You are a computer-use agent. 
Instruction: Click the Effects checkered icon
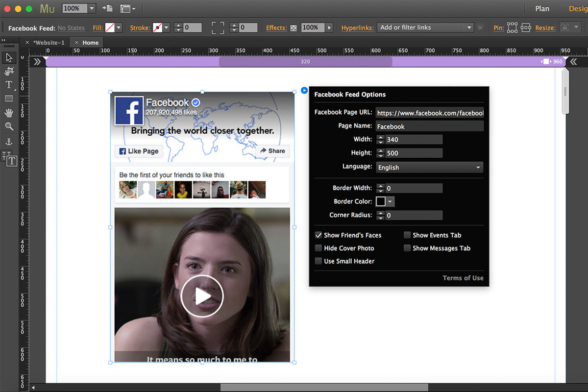tap(294, 28)
